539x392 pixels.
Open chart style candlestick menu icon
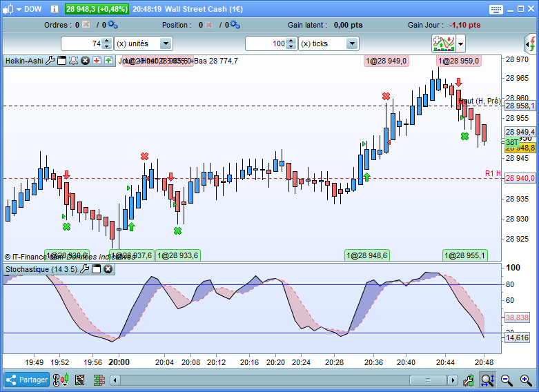[x=8, y=9]
